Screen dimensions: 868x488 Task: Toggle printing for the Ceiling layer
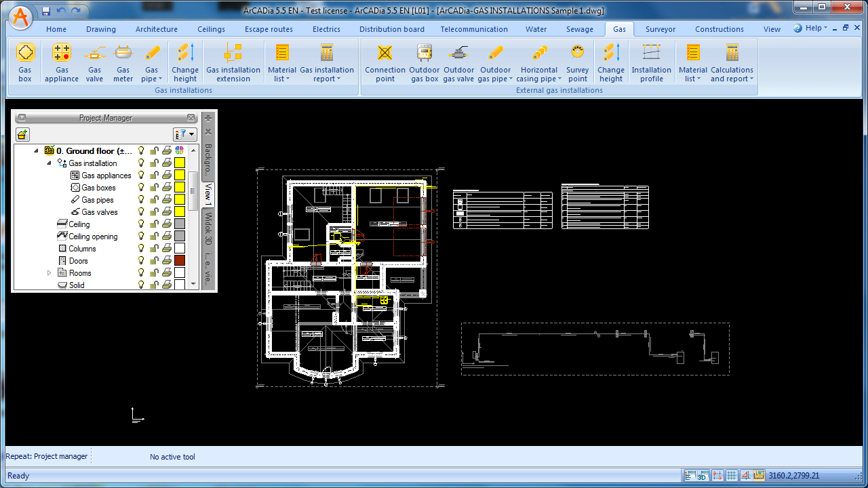167,224
